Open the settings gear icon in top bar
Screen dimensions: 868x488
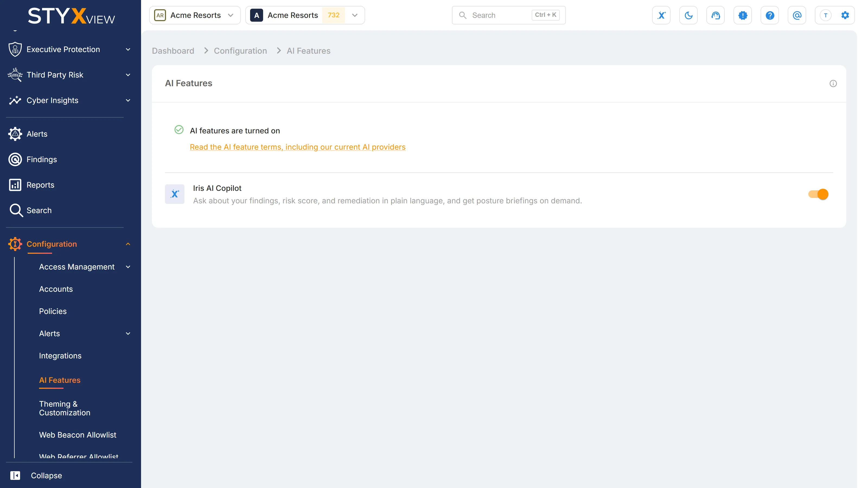tap(845, 15)
